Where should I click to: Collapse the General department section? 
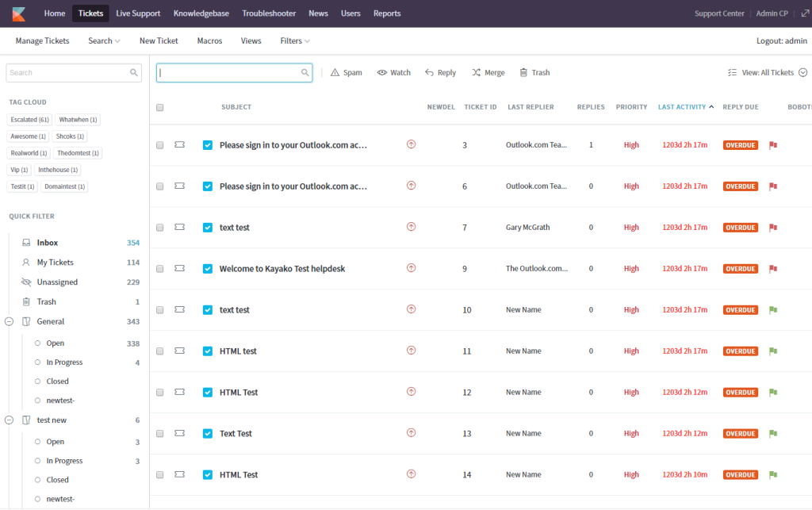[x=8, y=321]
